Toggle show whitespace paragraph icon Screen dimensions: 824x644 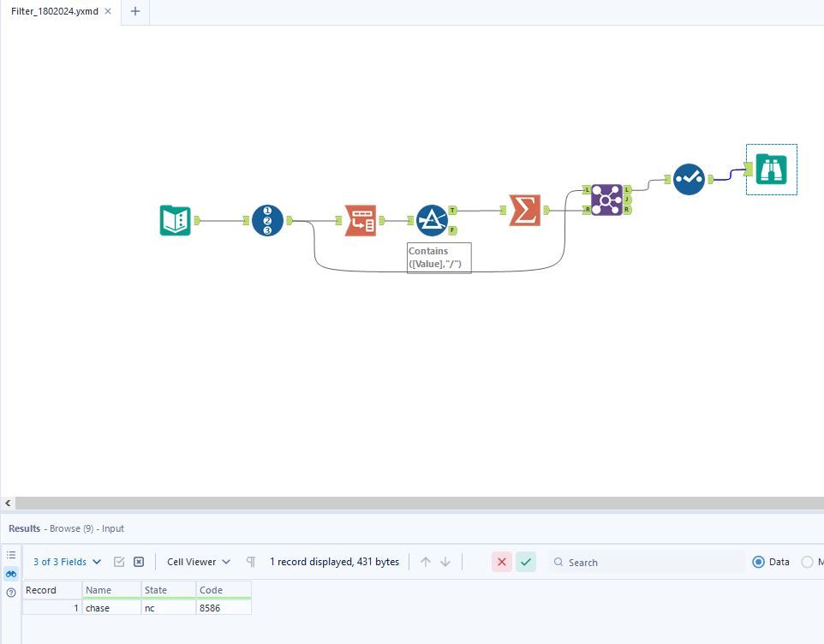[251, 562]
